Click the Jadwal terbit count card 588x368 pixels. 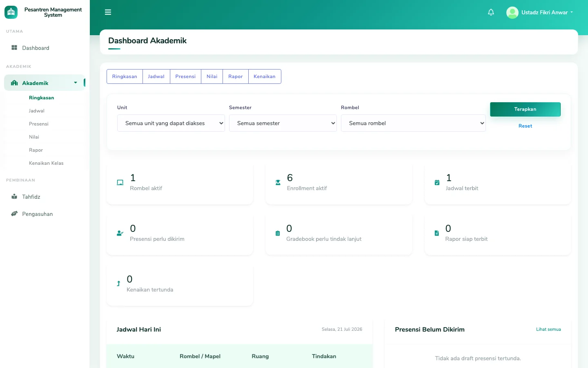pos(498,184)
